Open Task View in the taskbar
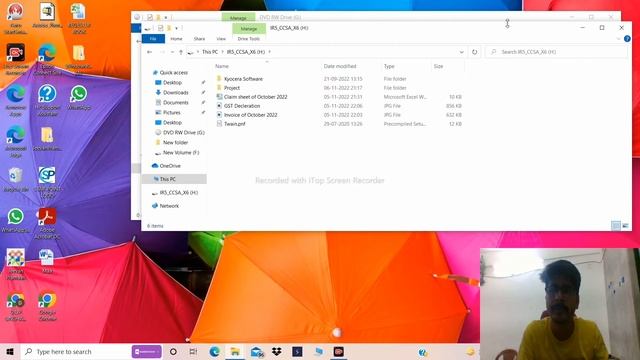Image resolution: width=640 pixels, height=360 pixels. coord(193,351)
